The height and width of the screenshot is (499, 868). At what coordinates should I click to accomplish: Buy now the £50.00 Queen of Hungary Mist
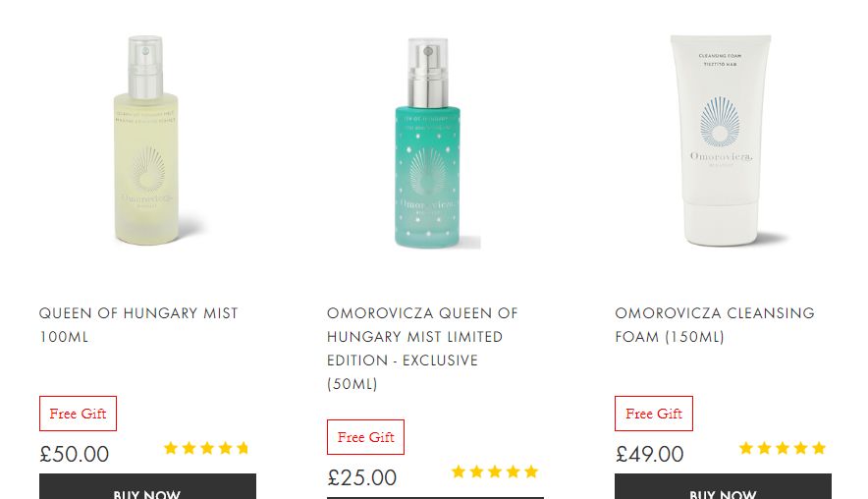point(147,487)
